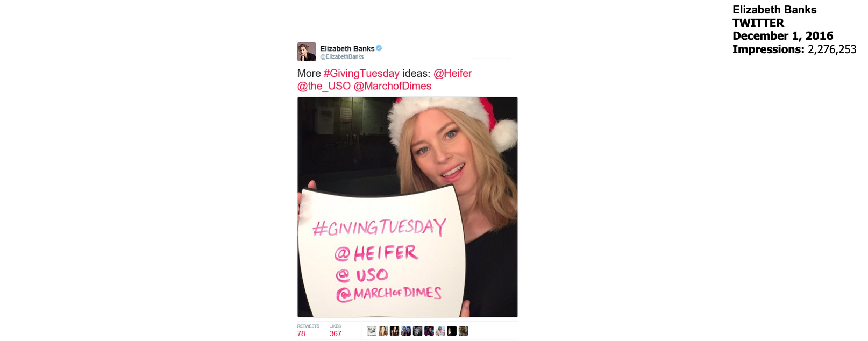868x341 pixels.
Task: Open the @MarchofDimes mention
Action: point(393,86)
